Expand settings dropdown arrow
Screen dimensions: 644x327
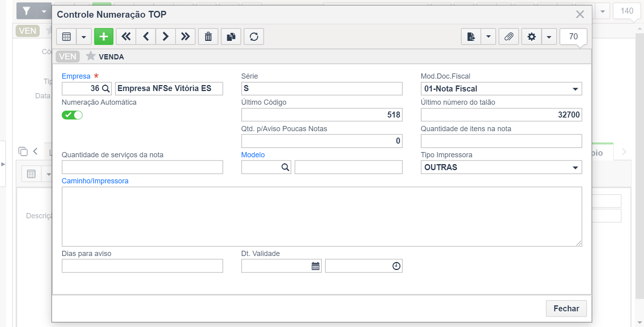coord(549,37)
